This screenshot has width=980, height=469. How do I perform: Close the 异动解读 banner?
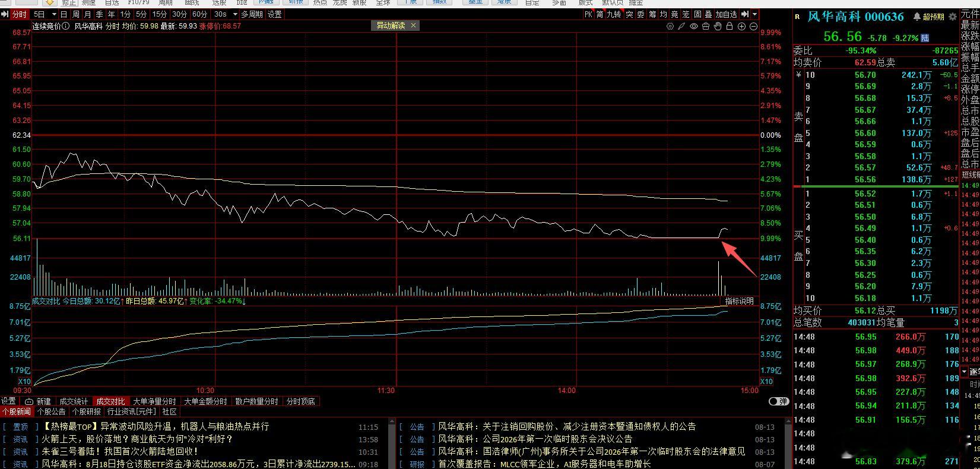point(413,26)
